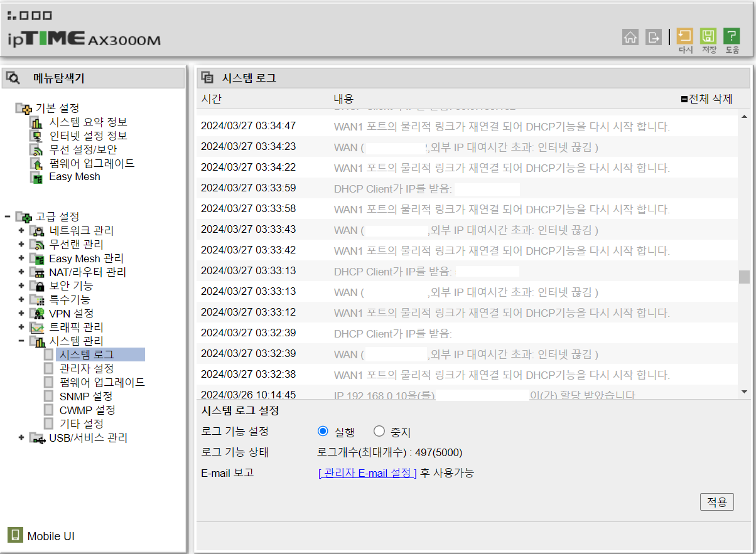Expand the USB/서비스 관리 node
The height and width of the screenshot is (554, 756).
(21, 437)
